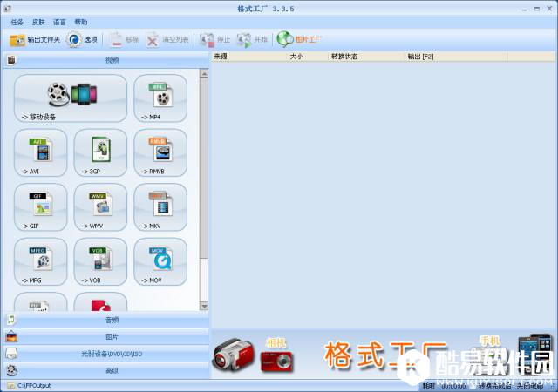Open 选项 options from the toolbar
The height and width of the screenshot is (392, 558).
82,39
